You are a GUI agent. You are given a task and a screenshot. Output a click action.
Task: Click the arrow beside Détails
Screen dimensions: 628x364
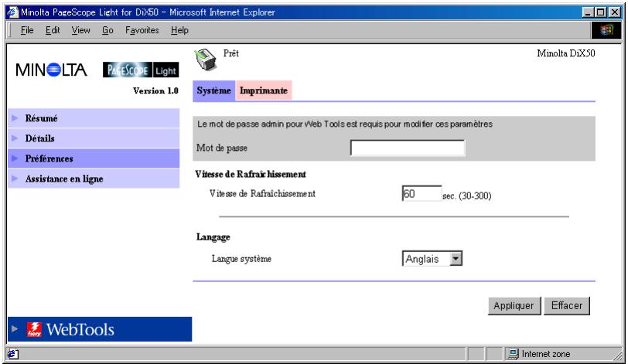coord(15,138)
